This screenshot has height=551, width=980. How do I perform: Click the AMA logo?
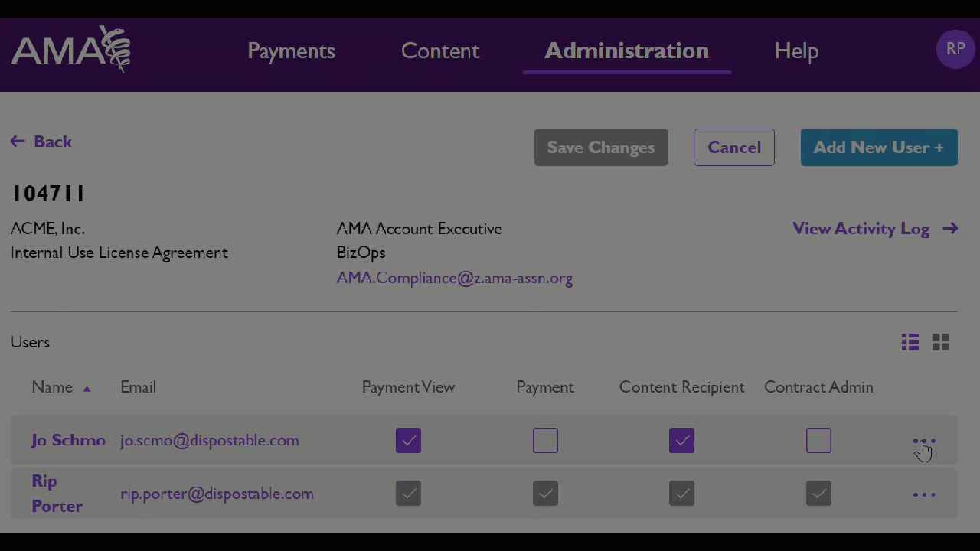tap(70, 49)
